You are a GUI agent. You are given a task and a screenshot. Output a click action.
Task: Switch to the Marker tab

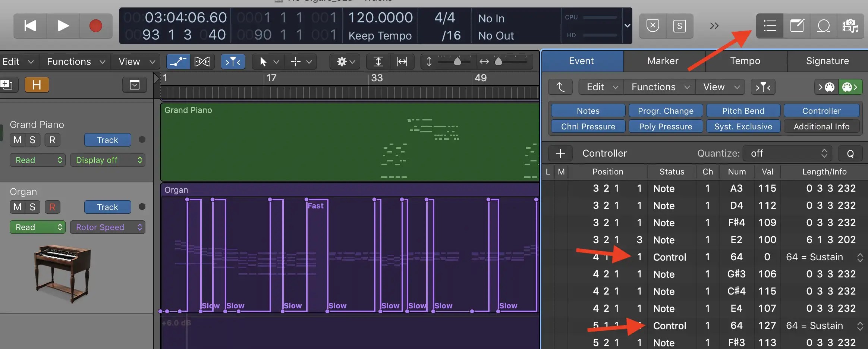click(663, 61)
